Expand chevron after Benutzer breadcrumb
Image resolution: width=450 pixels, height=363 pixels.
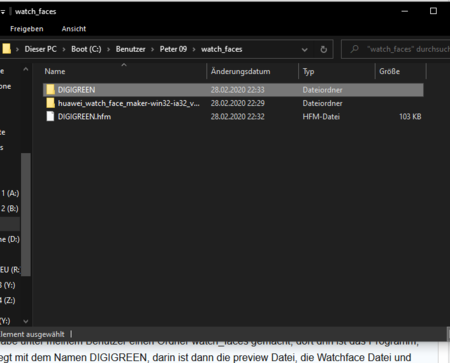152,49
